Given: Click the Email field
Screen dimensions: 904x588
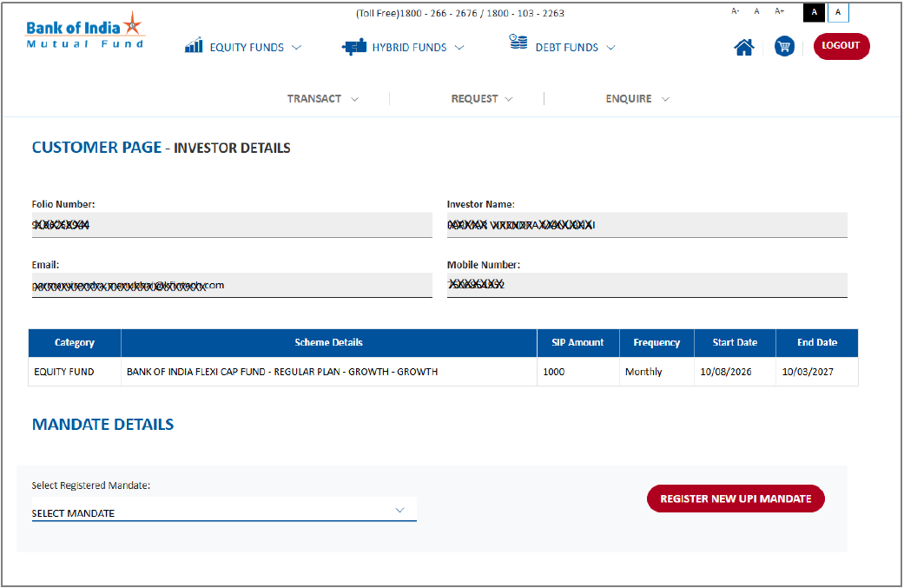Looking at the screenshot, I should click(232, 286).
